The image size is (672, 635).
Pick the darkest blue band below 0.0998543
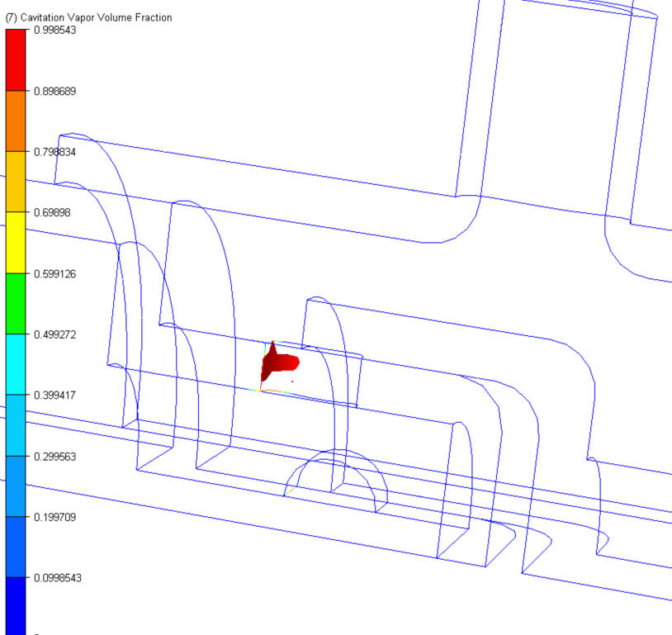pos(16,606)
